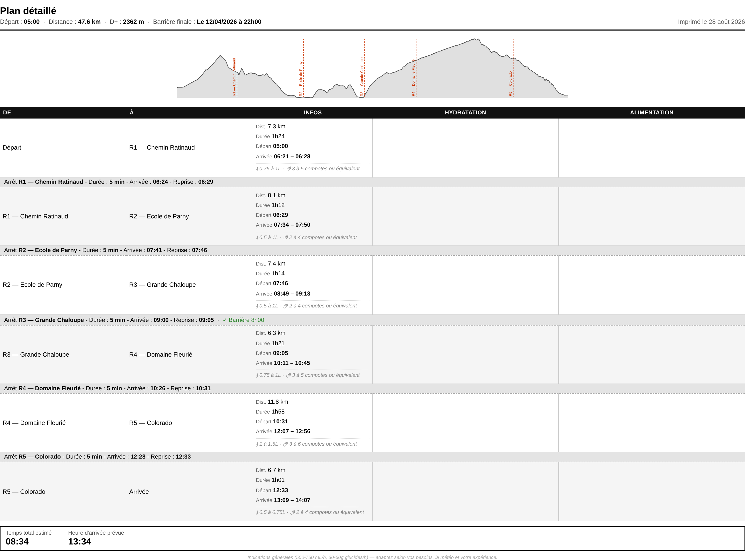The height and width of the screenshot is (560, 745).
Task: Click the Arrêt R1 Chemin Ratinaud stop row
Action: coord(373,182)
